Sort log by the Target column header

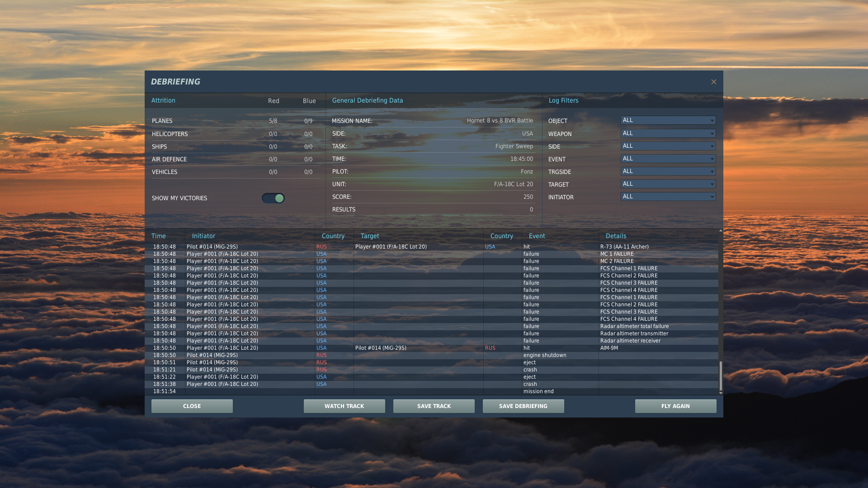point(370,236)
